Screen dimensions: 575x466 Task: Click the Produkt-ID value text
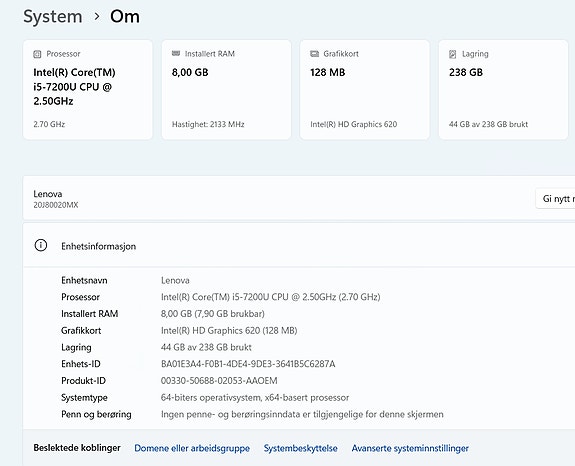click(219, 381)
